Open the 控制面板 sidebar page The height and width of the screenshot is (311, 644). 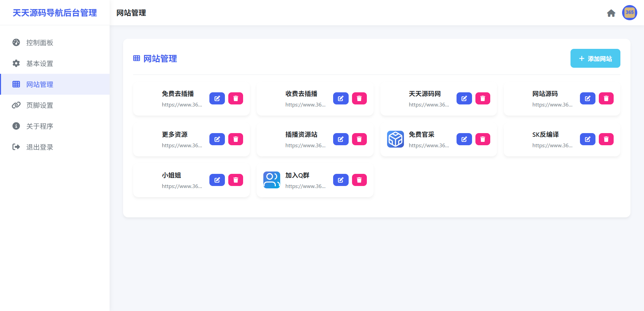click(x=39, y=42)
